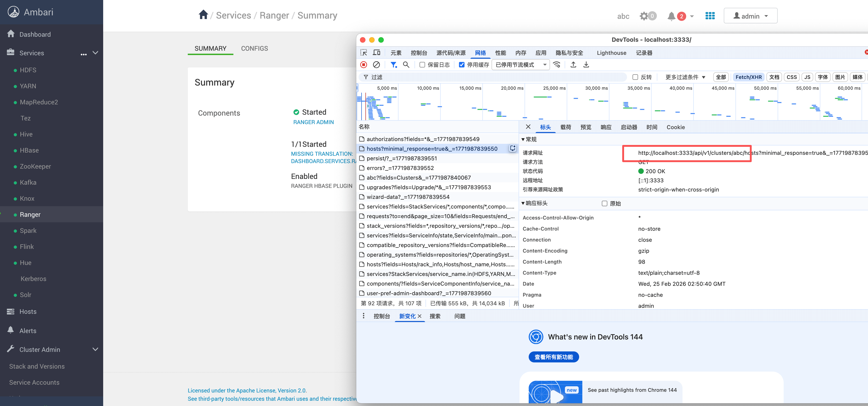
Task: Click the record network log icon
Action: coord(364,64)
